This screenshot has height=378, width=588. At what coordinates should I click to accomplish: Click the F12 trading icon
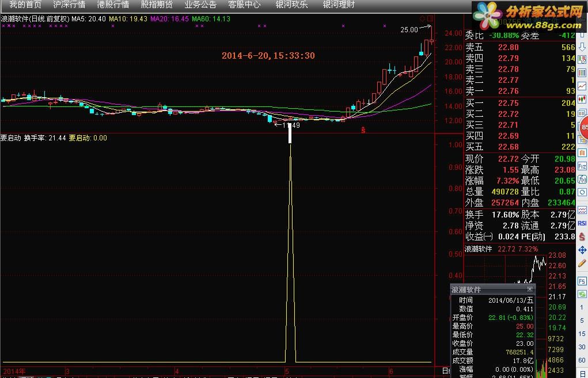point(582,166)
